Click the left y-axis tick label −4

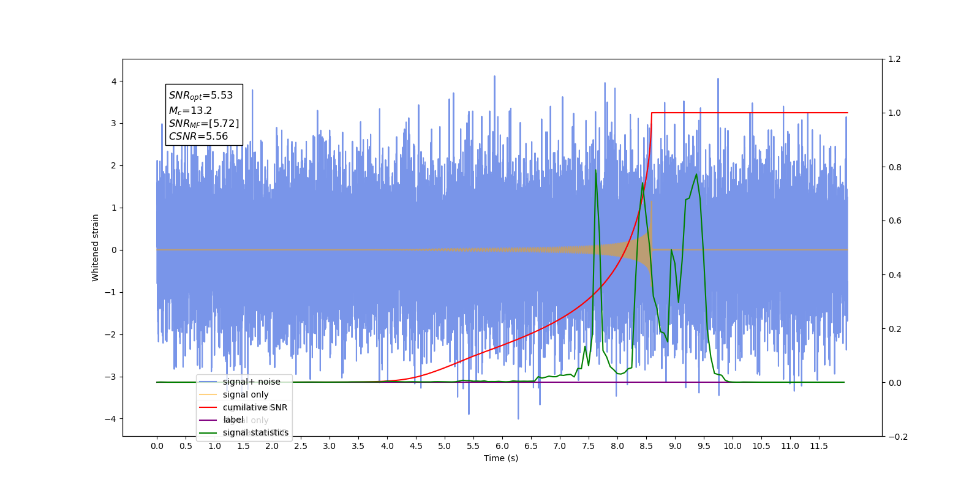(x=110, y=419)
